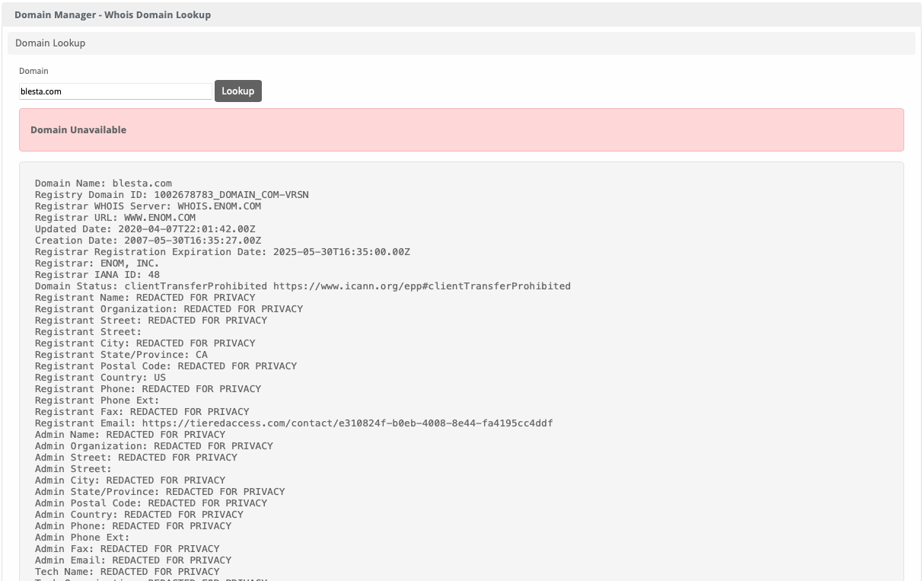Screen dimensions: 924x581
Task: Click the Registrar URL WWW.ENOM.COM text
Action: click(x=160, y=218)
